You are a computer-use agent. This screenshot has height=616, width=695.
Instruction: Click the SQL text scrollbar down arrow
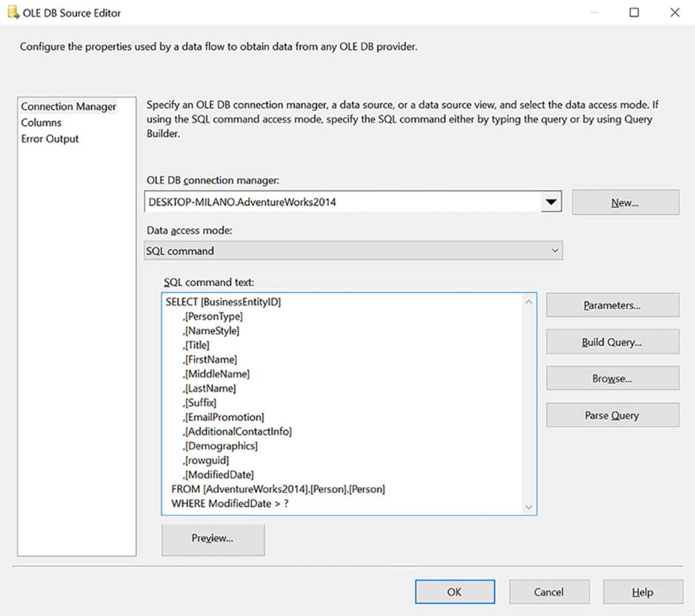coord(528,506)
